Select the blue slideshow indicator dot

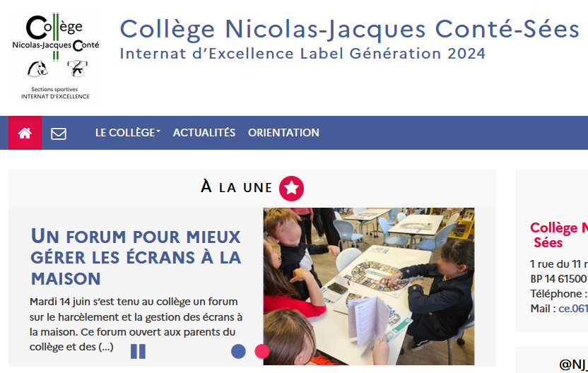tap(238, 351)
